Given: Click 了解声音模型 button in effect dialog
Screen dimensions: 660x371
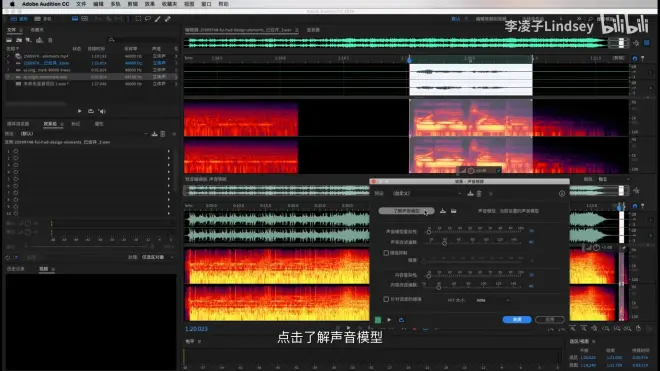Looking at the screenshot, I should click(x=406, y=211).
